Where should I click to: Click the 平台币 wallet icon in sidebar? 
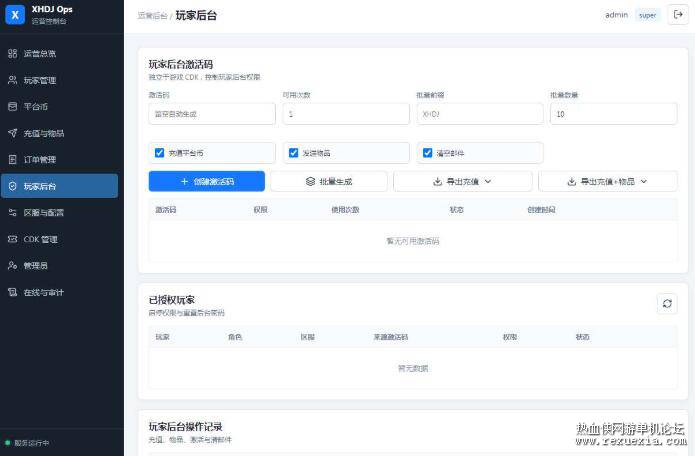[12, 106]
